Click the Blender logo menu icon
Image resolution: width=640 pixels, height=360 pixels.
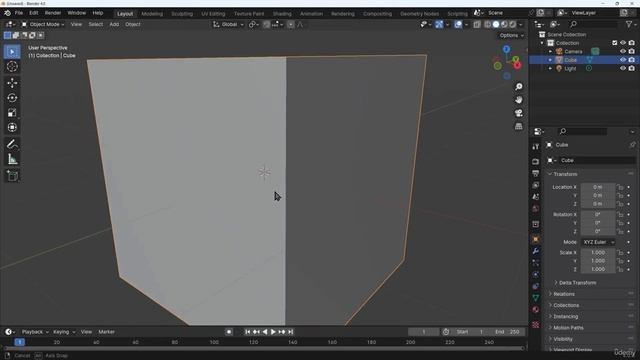tap(7, 13)
